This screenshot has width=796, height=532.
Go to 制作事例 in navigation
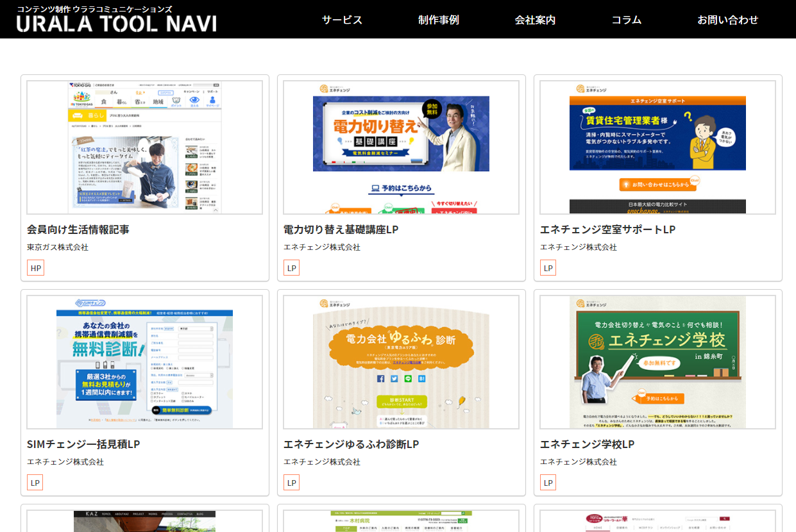439,20
